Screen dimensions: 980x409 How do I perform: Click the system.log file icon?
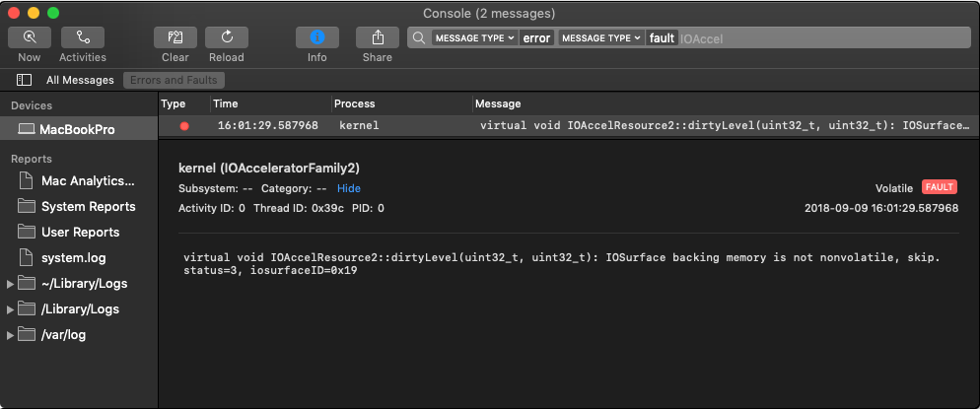pyautogui.click(x=26, y=257)
